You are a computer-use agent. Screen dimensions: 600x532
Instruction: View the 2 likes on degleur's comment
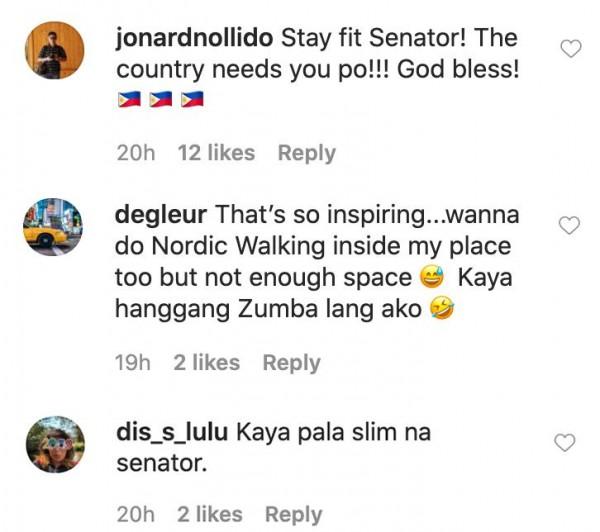click(x=207, y=362)
